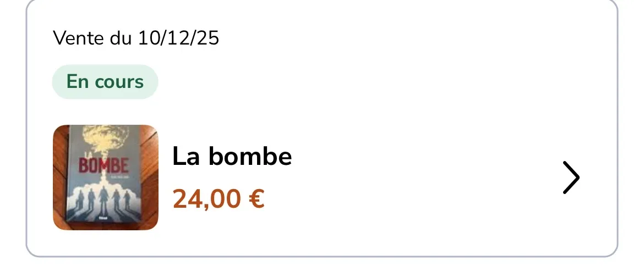Click the red BOMBE lettering on cover
Viewport: 644px width, 266px height.
pos(103,164)
